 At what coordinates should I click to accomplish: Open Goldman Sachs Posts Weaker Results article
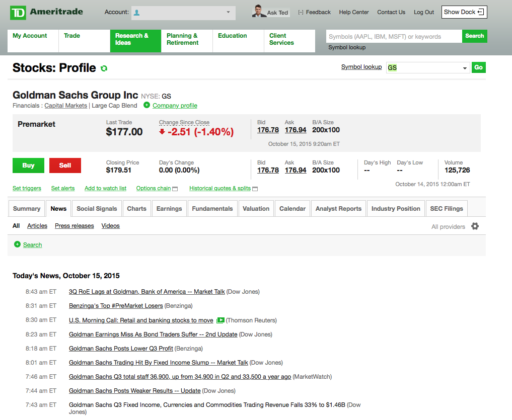(134, 391)
